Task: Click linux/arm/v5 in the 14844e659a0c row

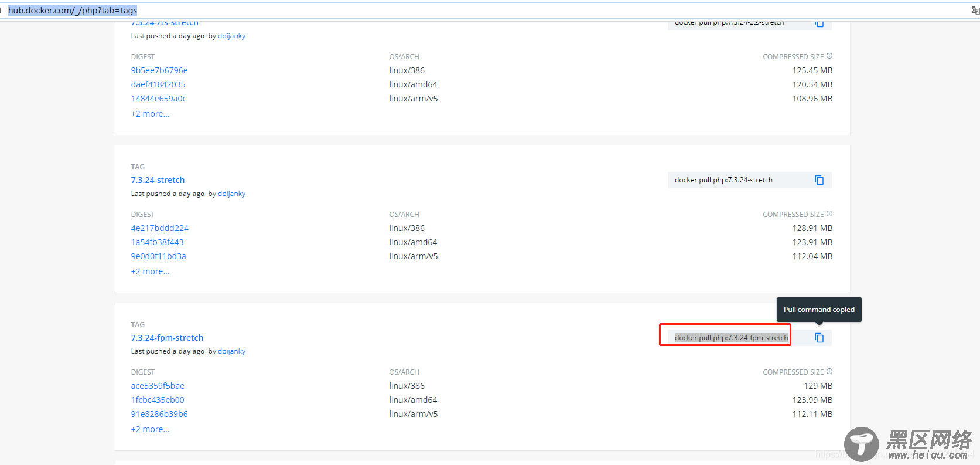Action: (414, 99)
